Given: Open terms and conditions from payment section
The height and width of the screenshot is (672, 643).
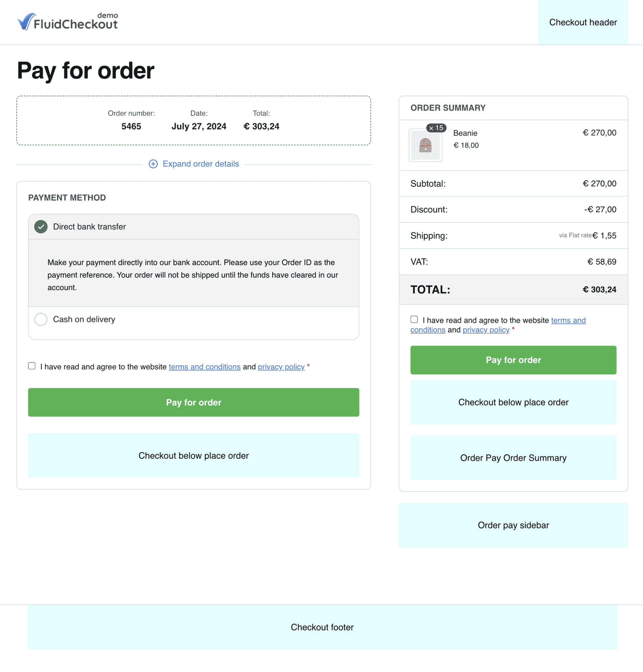Looking at the screenshot, I should pos(204,367).
